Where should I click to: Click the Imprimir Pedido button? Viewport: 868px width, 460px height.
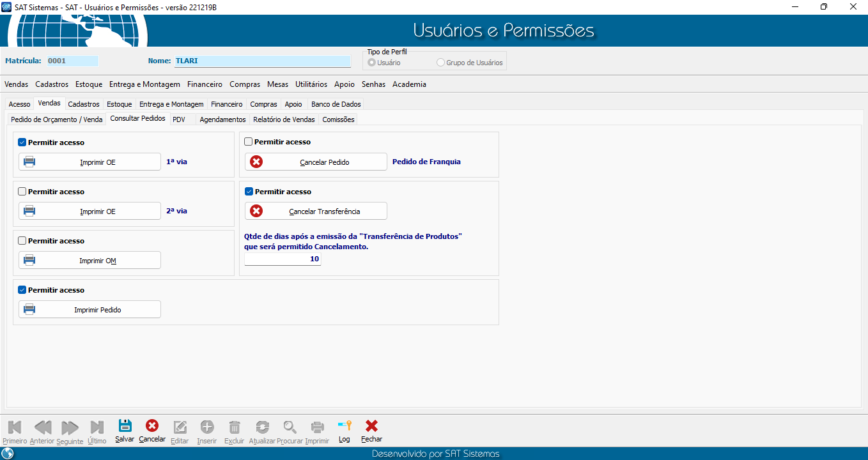[x=89, y=309]
